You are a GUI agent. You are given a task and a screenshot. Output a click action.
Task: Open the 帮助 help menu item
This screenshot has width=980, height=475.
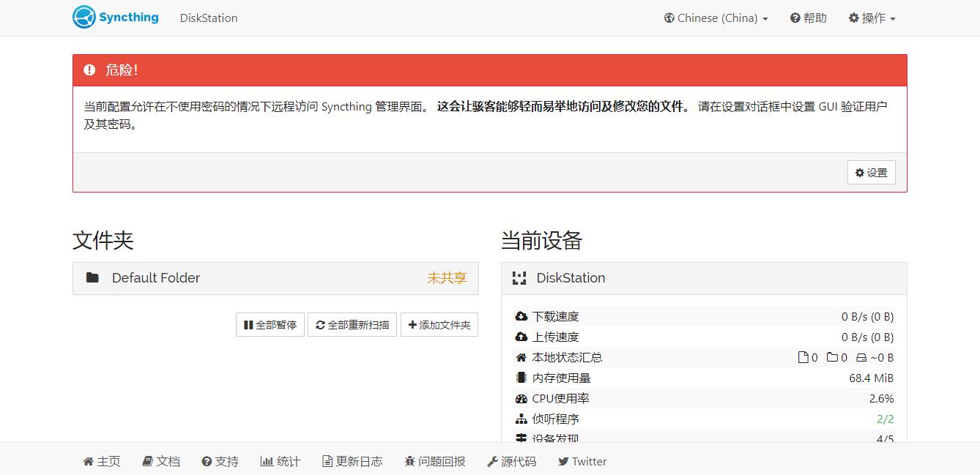808,18
